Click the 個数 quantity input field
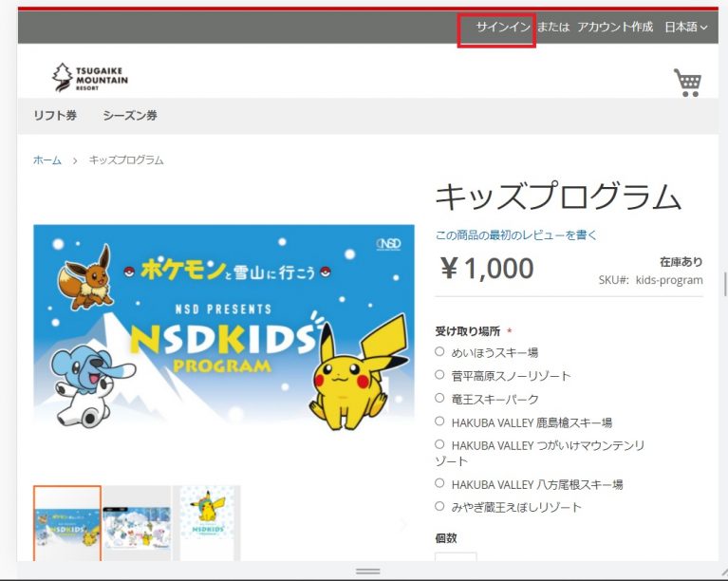Viewport: 728px width, 581px height. coord(456,557)
